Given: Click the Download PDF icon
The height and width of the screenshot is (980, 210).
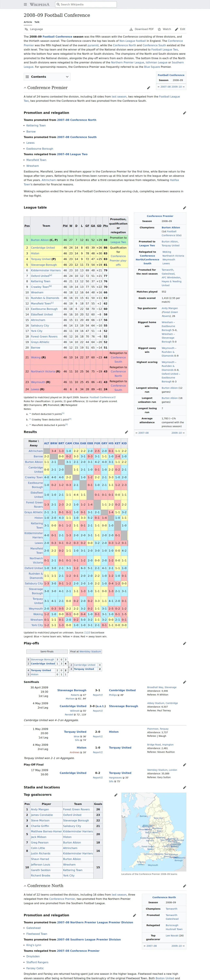Looking at the screenshot, I should pos(131,29).
